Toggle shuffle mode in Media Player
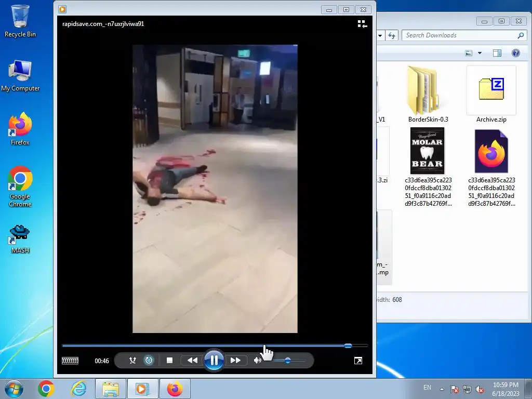Screen dimensions: 532x399 (132, 361)
